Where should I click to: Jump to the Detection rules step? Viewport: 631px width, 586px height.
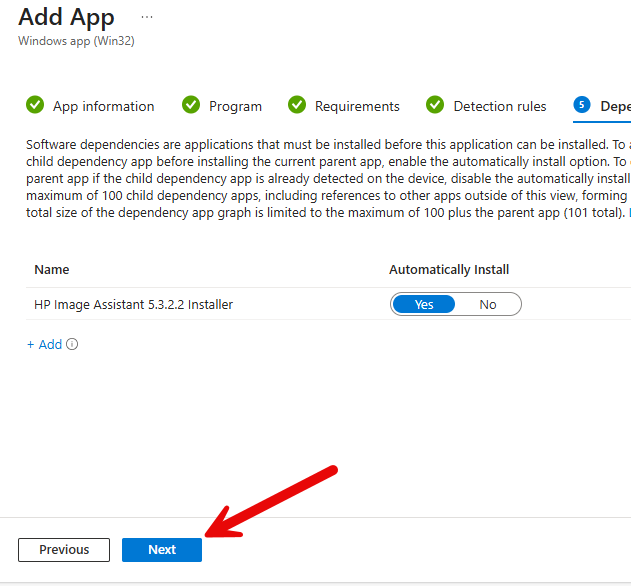point(500,106)
